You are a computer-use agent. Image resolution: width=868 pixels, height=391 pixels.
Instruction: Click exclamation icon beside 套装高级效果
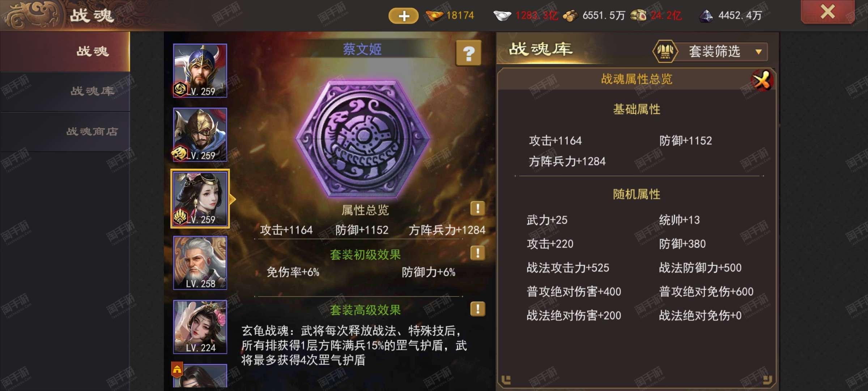[x=477, y=309]
